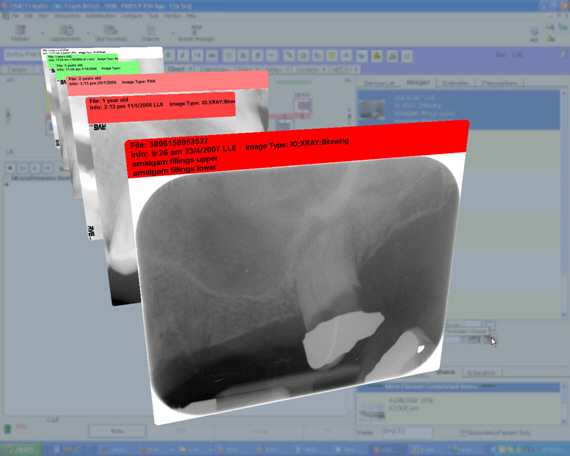The width and height of the screenshot is (570, 456).
Task: Click 'amalgam fillings upper' text on front card
Action: click(x=175, y=161)
